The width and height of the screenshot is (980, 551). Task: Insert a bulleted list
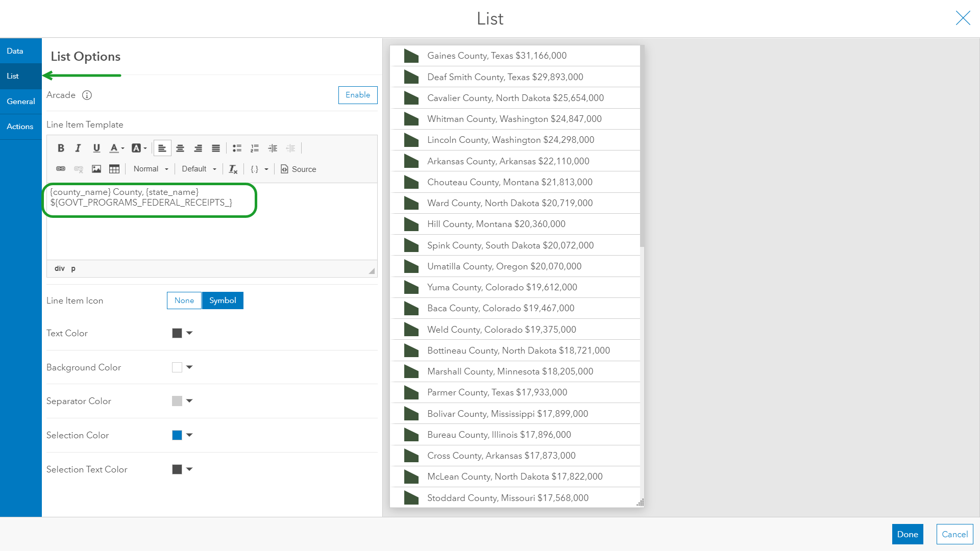tap(237, 148)
